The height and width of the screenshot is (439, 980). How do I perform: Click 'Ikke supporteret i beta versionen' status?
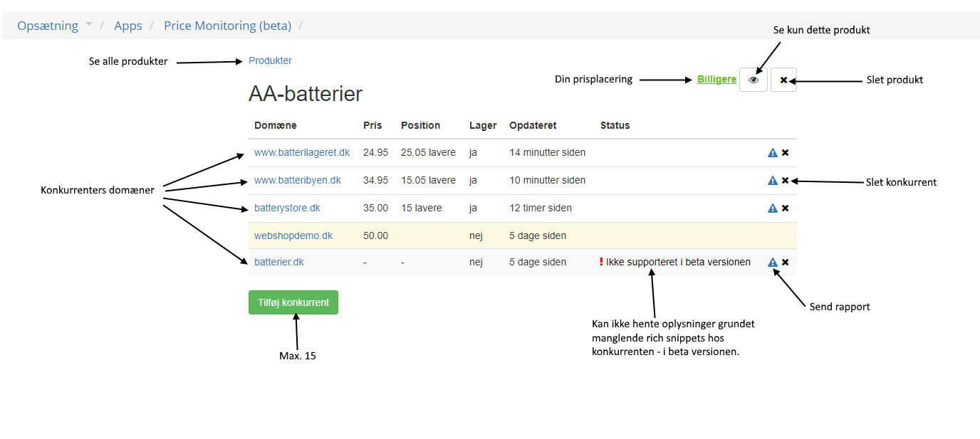click(678, 262)
